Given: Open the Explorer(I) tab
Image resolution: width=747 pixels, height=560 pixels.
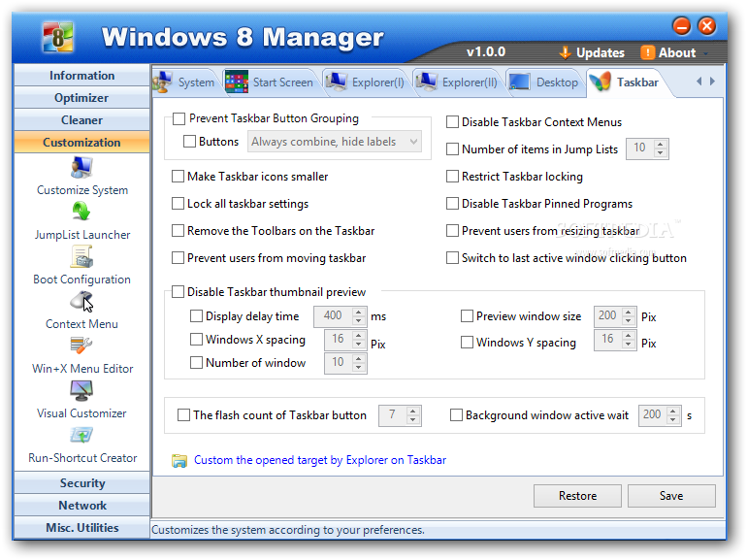Looking at the screenshot, I should (x=366, y=82).
